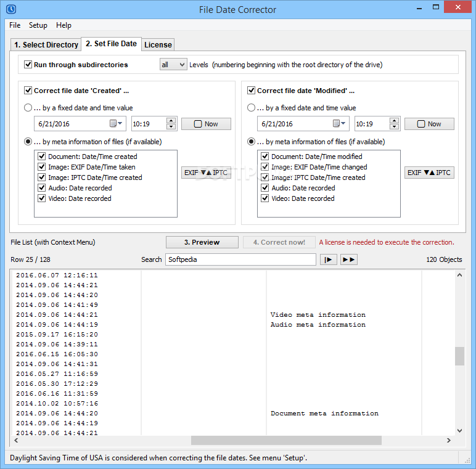Image resolution: width=476 pixels, height=469 pixels.
Task: Click file list scroll right arrow
Action: (449, 440)
